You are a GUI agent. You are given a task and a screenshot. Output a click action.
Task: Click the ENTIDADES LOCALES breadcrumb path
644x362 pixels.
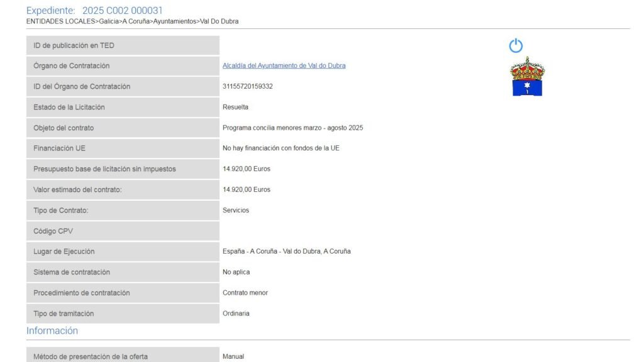click(132, 21)
